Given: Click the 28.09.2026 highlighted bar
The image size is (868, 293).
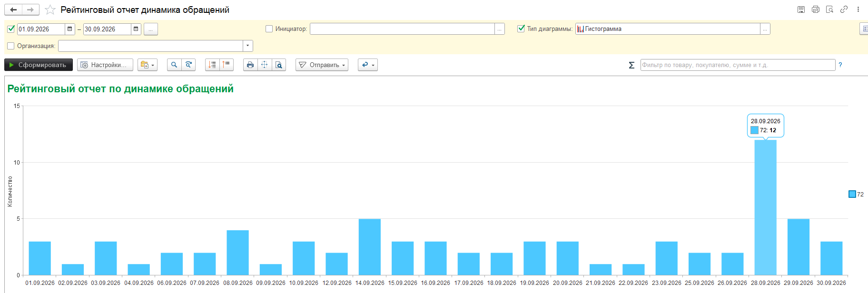Looking at the screenshot, I should pos(765,207).
